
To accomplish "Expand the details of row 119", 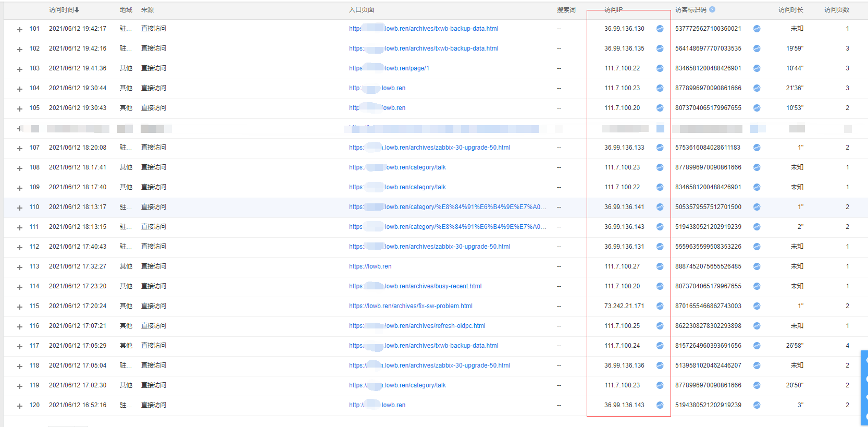I will (20, 386).
